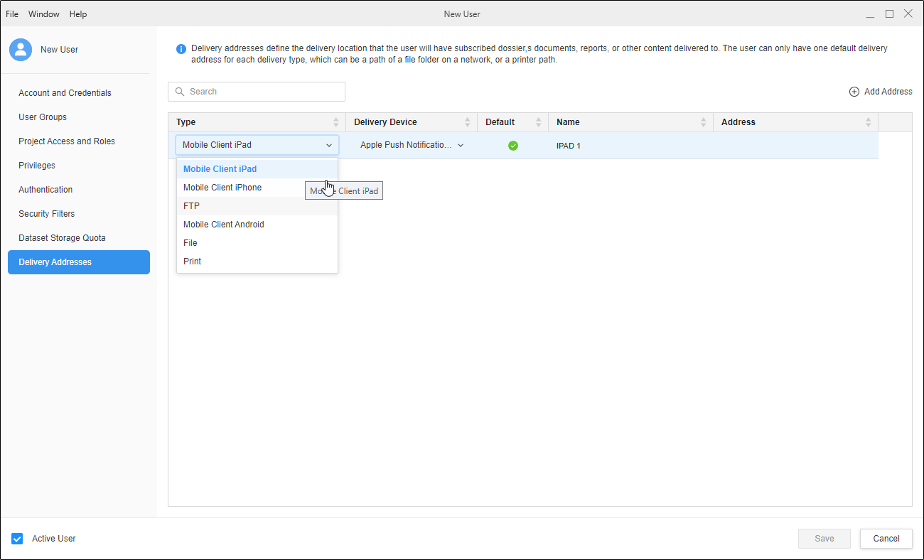The height and width of the screenshot is (560, 924).
Task: Choose Mobile Client Android from the list
Action: coord(224,225)
